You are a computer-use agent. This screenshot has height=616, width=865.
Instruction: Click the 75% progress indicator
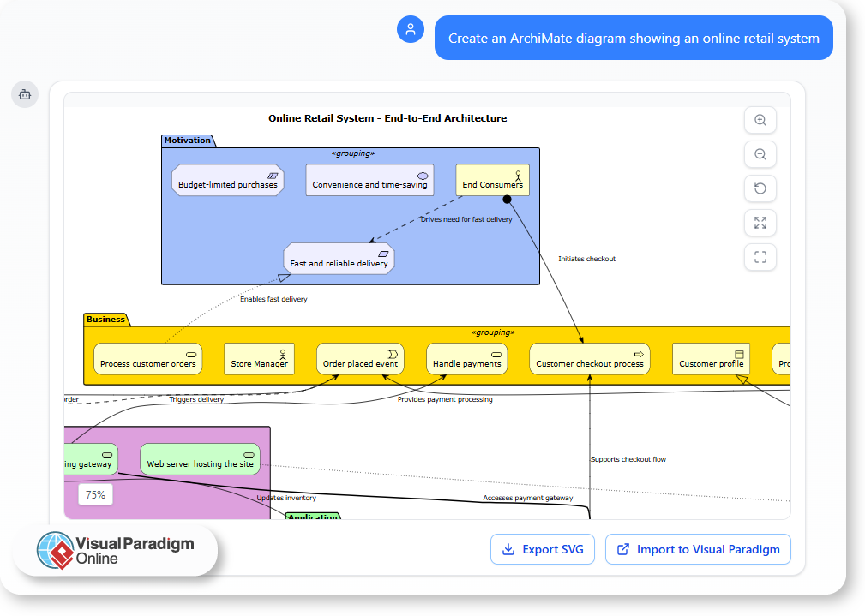click(x=95, y=494)
